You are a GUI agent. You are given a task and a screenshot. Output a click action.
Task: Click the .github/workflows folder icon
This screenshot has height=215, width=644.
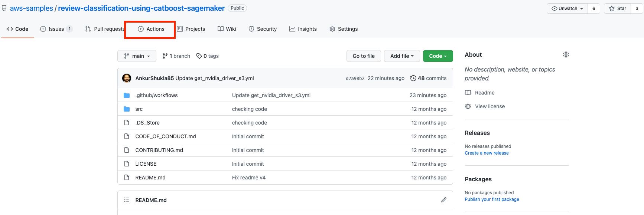[x=127, y=95]
